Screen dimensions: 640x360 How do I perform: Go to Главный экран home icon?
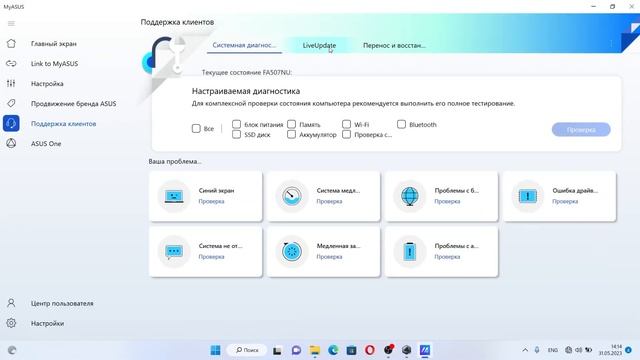(11, 44)
